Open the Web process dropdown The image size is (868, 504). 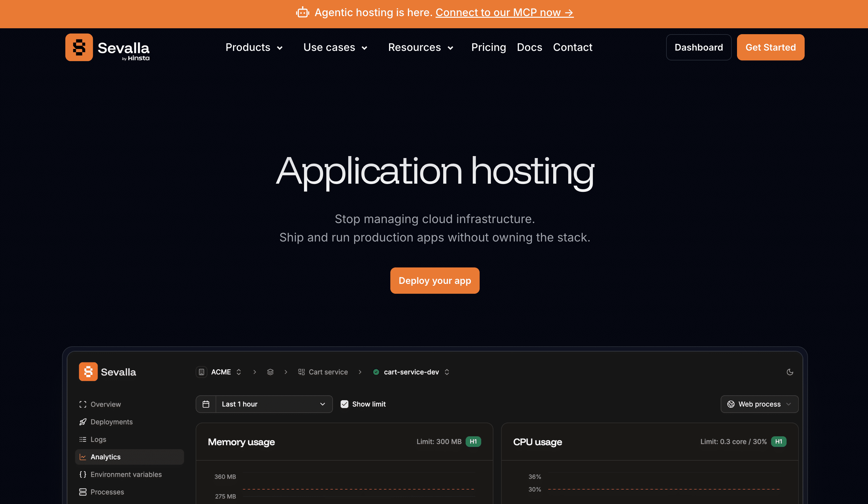click(760, 404)
